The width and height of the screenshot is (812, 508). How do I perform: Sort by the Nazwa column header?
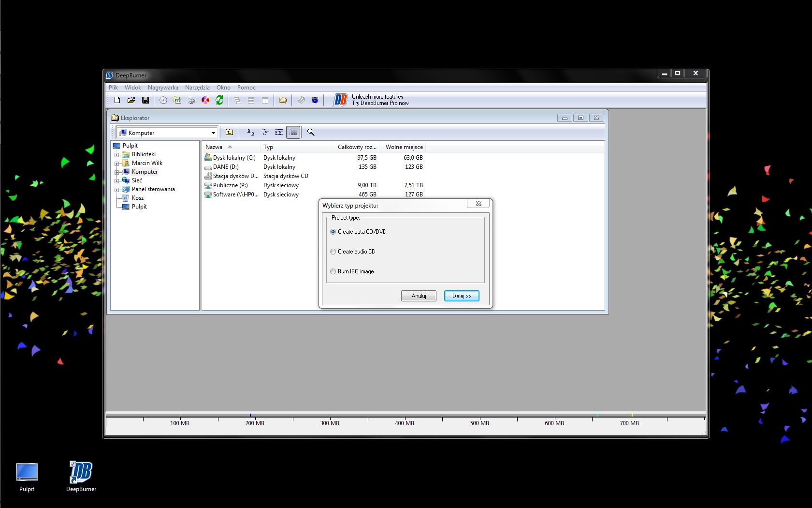pos(231,147)
